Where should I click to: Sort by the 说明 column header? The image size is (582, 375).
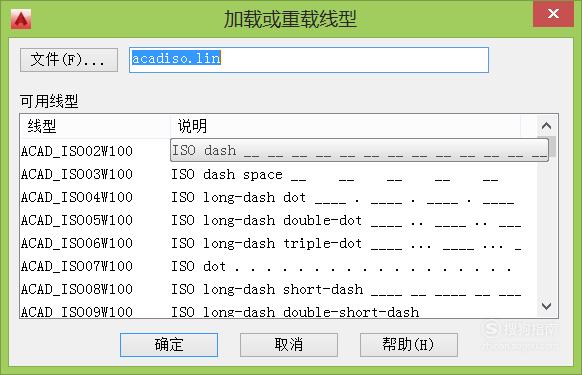point(345,126)
